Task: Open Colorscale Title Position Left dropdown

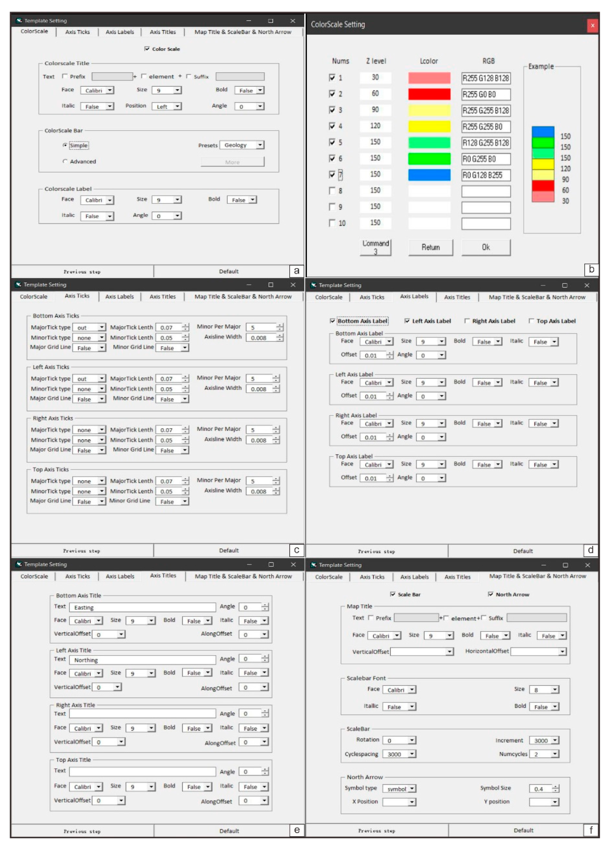Action: [177, 106]
